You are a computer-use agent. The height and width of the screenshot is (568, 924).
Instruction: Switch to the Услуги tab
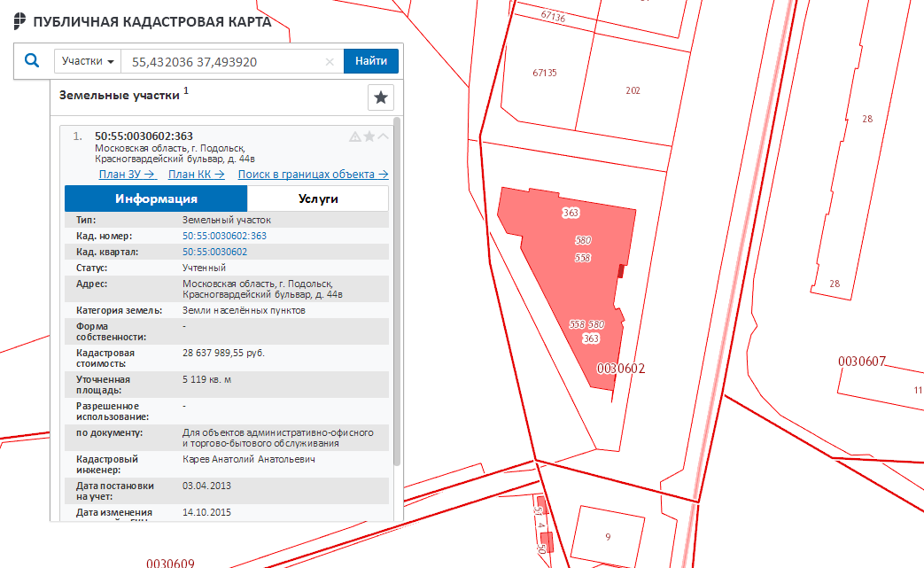pyautogui.click(x=318, y=198)
